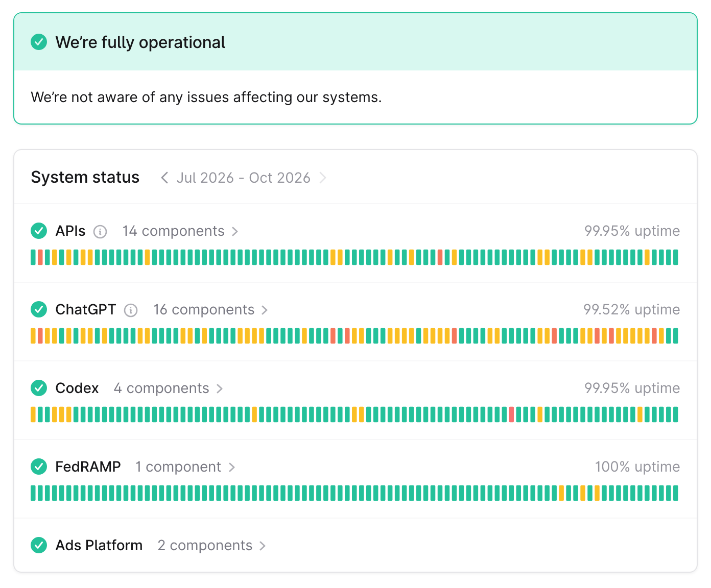
Task: Click the 'We're fully operational' banner title
Action: click(140, 42)
